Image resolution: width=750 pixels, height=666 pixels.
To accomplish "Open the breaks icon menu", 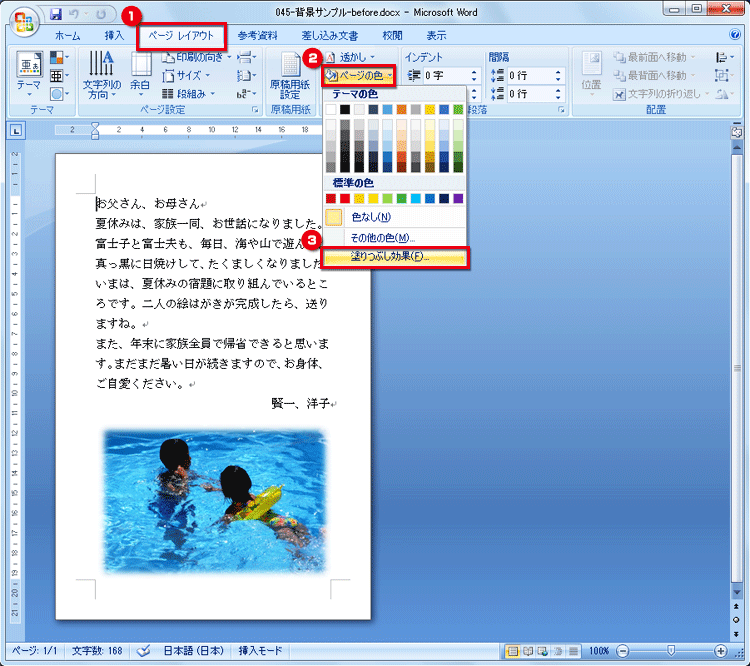I will click(x=246, y=57).
